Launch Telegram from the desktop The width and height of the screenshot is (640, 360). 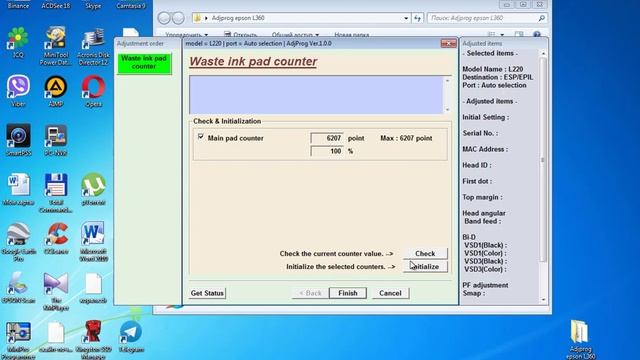click(131, 336)
